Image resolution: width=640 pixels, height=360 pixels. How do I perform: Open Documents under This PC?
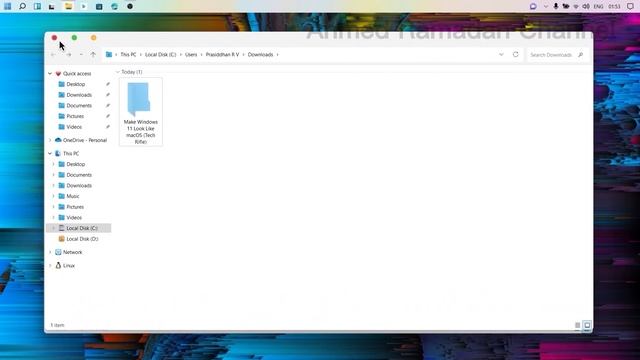pos(79,175)
